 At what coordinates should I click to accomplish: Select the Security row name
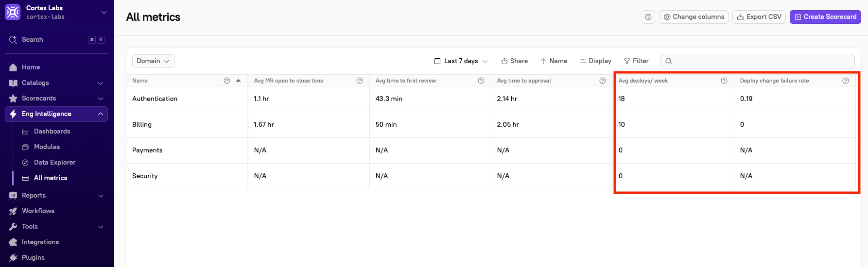[x=145, y=176]
